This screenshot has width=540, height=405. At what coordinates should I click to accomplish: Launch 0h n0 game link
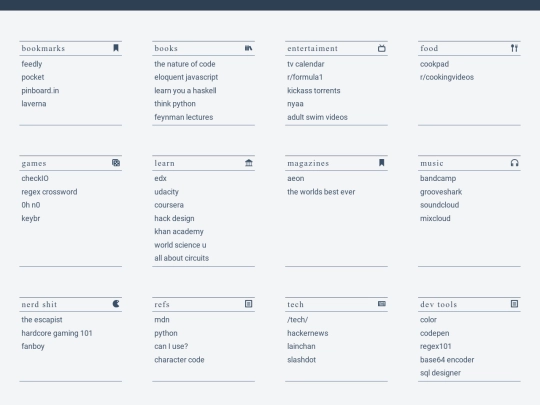[31, 205]
